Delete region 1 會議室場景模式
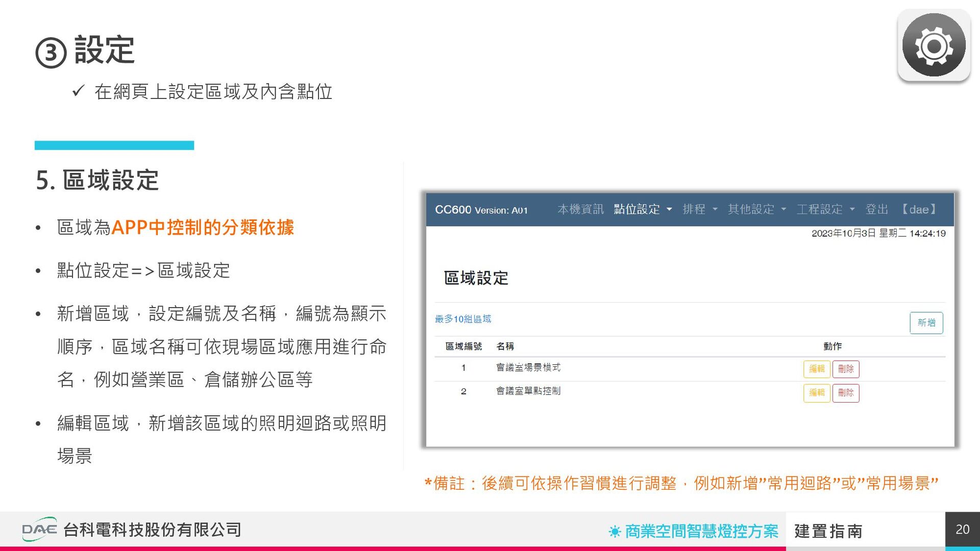 (x=846, y=369)
